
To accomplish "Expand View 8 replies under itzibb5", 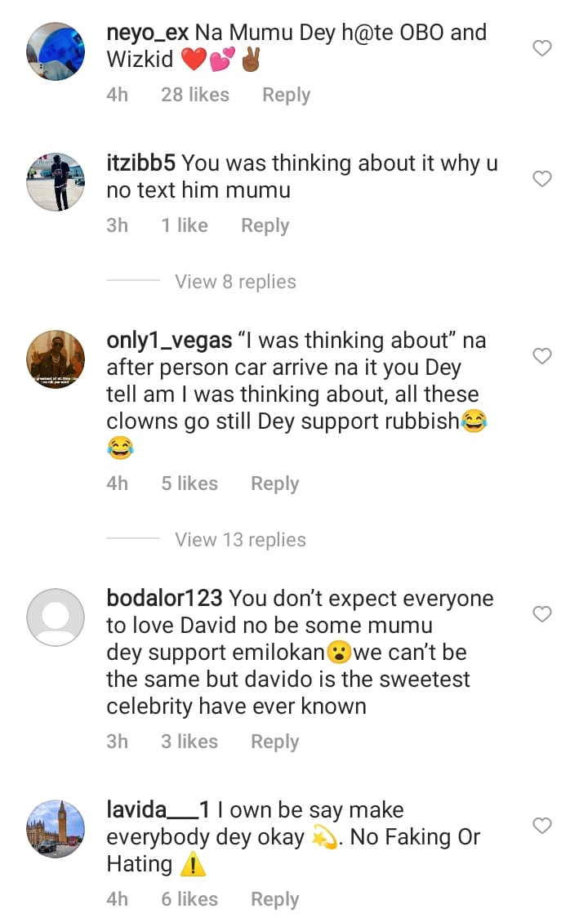I will click(235, 282).
